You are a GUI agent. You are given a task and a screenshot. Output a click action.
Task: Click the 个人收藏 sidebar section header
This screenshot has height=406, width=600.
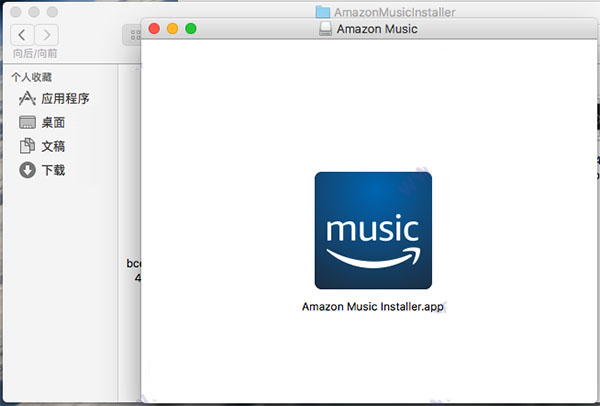pos(31,77)
